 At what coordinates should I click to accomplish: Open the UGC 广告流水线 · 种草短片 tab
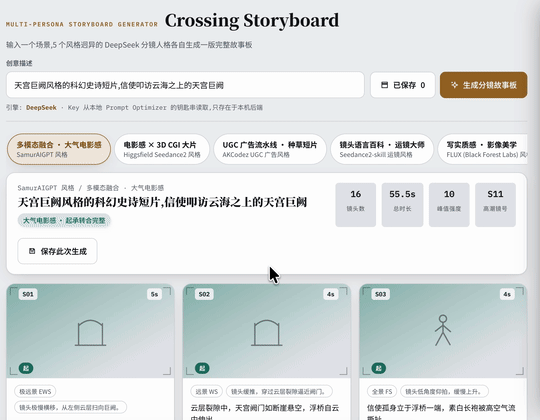[x=270, y=149]
